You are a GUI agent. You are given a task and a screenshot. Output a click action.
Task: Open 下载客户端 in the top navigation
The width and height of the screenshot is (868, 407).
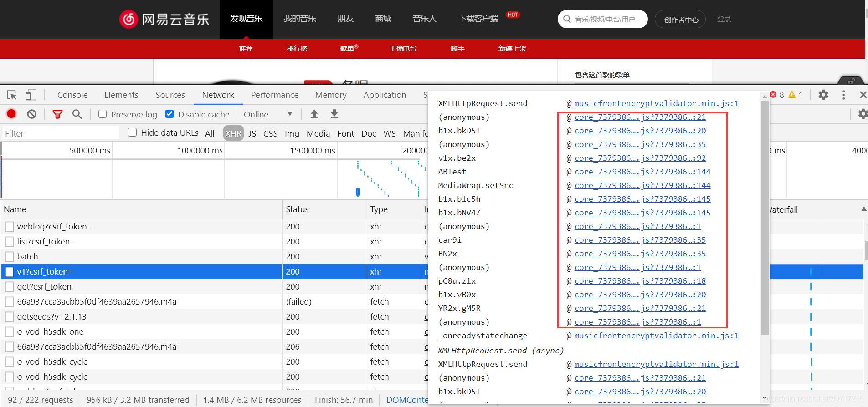point(478,19)
